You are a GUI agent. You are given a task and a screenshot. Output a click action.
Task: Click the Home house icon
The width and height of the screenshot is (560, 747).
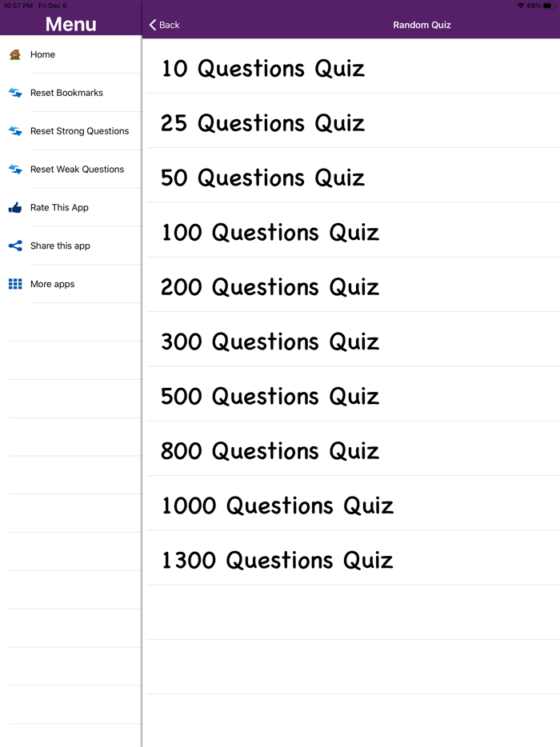click(15, 54)
